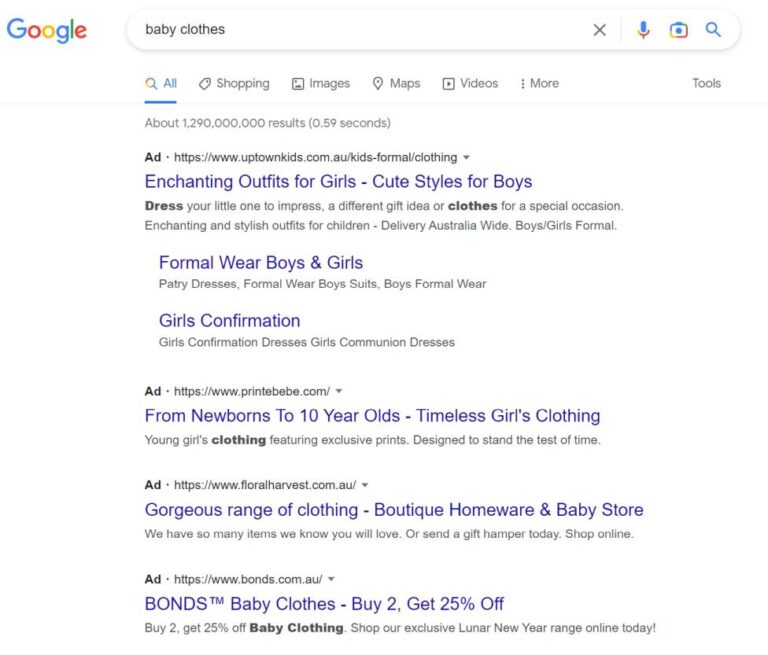Expand the More menu

click(x=539, y=84)
